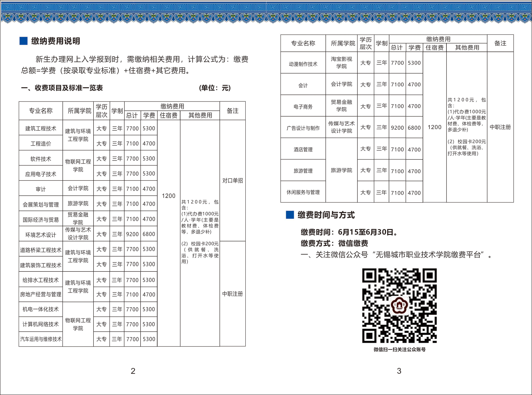Image resolution: width=532 pixels, height=395 pixels.
Task: Click blue square beside 缴费时间与方式 heading
Action: (290, 215)
